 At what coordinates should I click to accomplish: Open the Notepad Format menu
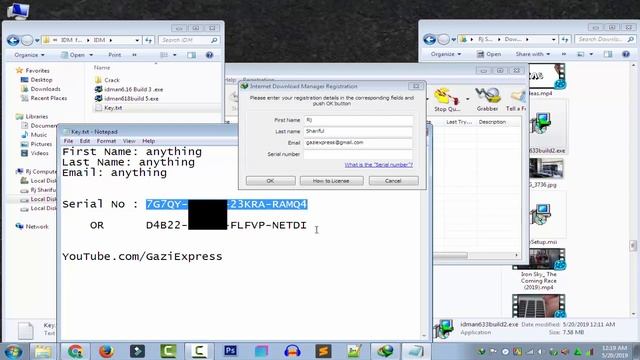click(x=106, y=141)
